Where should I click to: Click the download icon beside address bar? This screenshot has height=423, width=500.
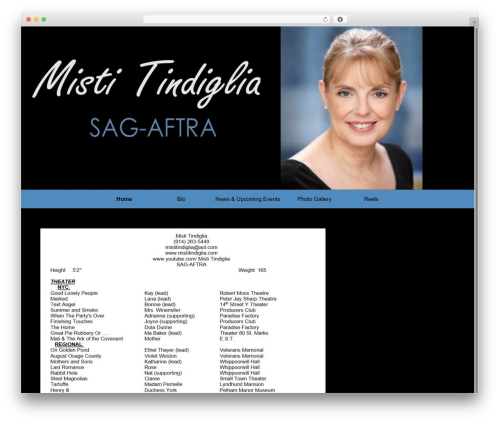(x=340, y=19)
